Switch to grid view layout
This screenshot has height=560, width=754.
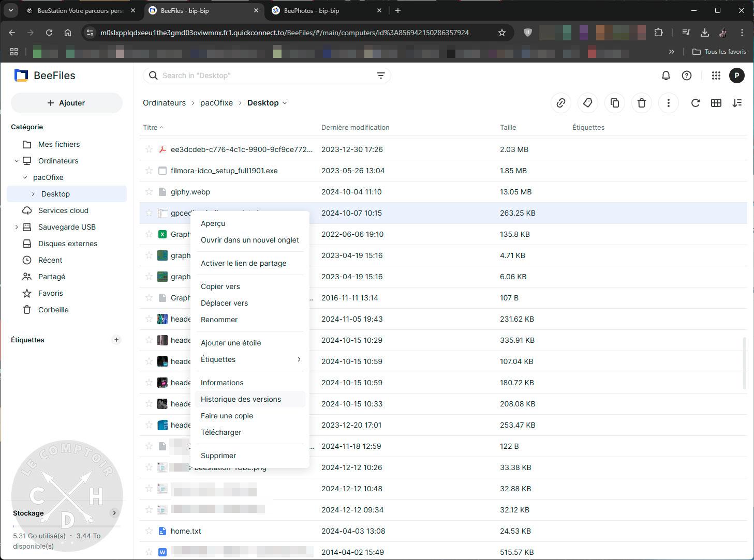tap(716, 103)
